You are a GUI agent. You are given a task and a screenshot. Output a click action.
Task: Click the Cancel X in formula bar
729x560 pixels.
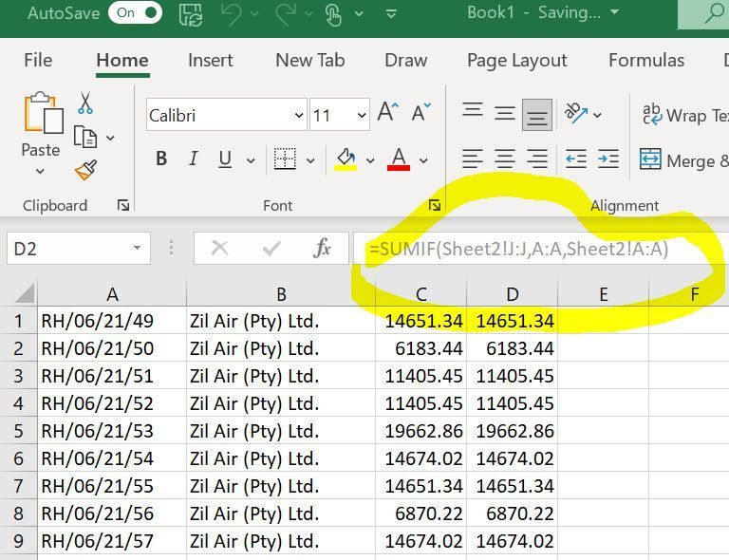click(219, 248)
